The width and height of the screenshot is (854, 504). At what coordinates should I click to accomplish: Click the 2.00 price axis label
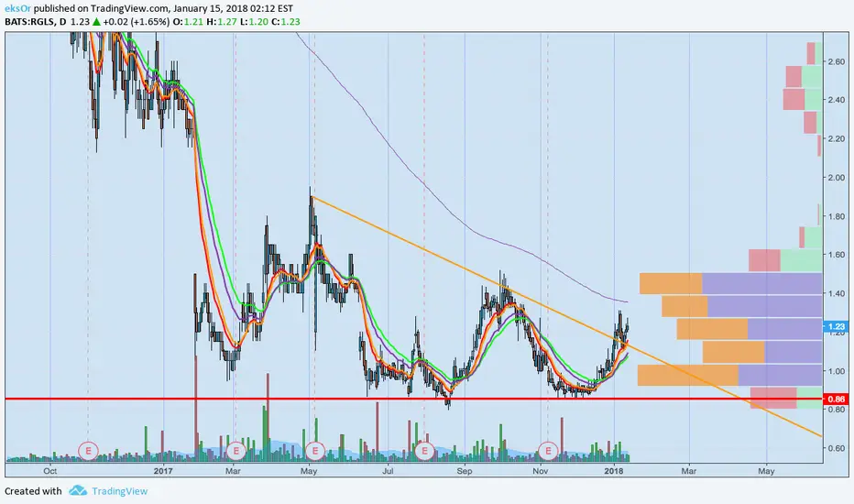[x=836, y=177]
